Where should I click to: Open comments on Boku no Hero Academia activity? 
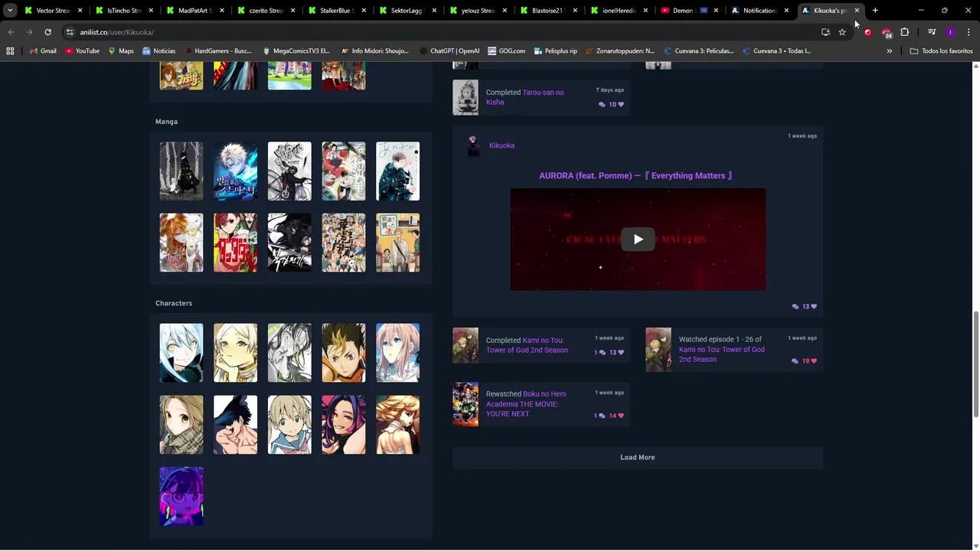[x=599, y=416]
